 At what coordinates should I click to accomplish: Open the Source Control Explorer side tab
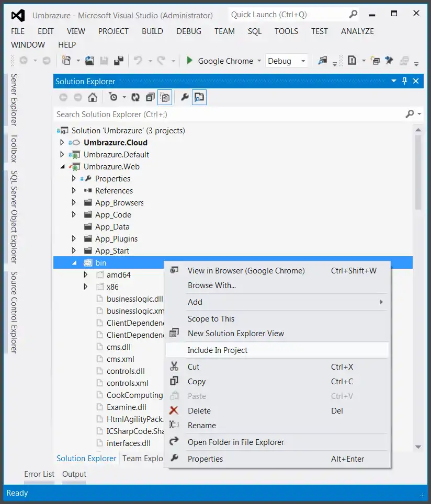pyautogui.click(x=14, y=313)
